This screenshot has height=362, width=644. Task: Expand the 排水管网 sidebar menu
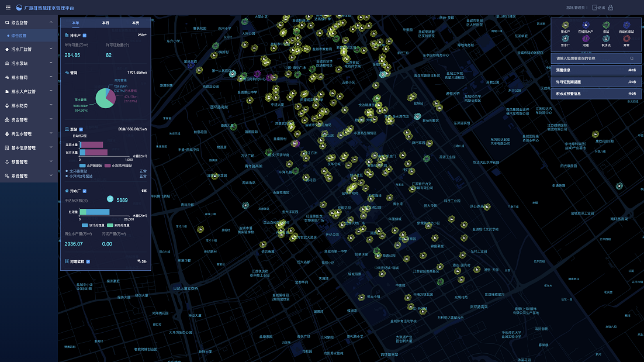click(29, 77)
